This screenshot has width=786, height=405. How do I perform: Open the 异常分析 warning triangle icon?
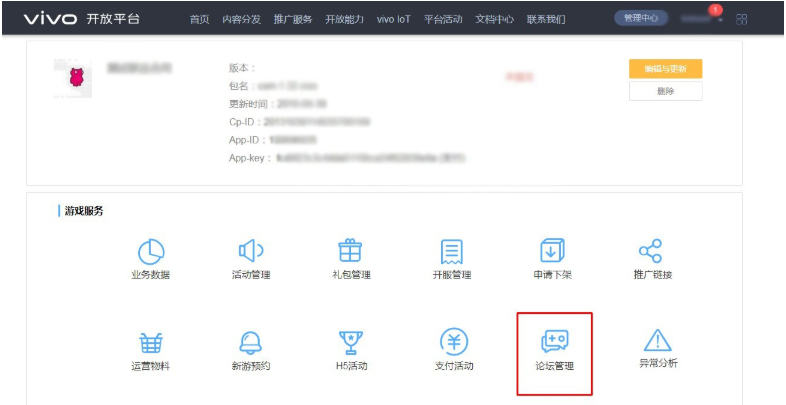click(658, 340)
